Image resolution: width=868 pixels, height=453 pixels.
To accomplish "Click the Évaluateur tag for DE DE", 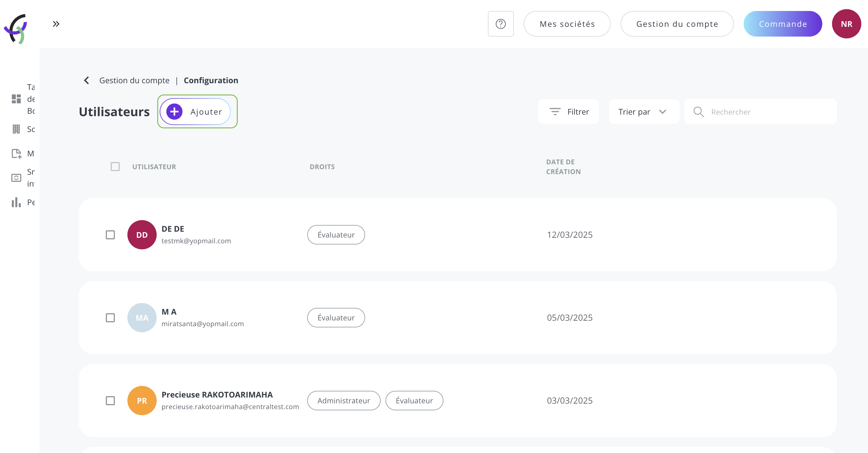I will [x=336, y=235].
